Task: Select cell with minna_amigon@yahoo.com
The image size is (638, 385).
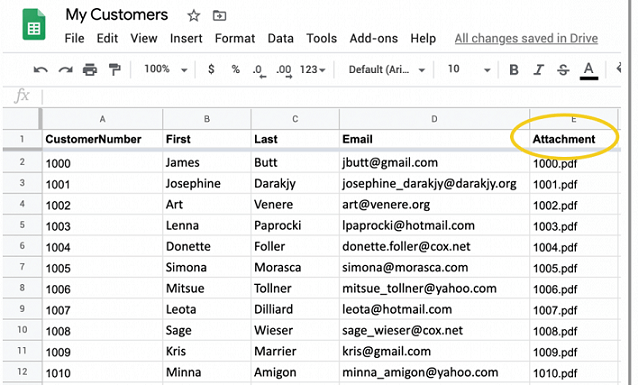Action: (x=434, y=372)
